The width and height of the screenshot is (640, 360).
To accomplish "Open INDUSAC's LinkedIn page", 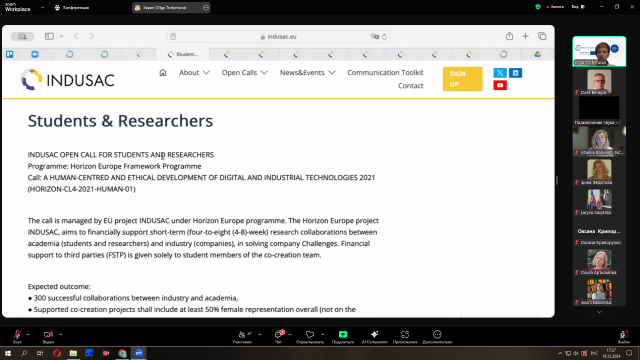I will (x=516, y=73).
